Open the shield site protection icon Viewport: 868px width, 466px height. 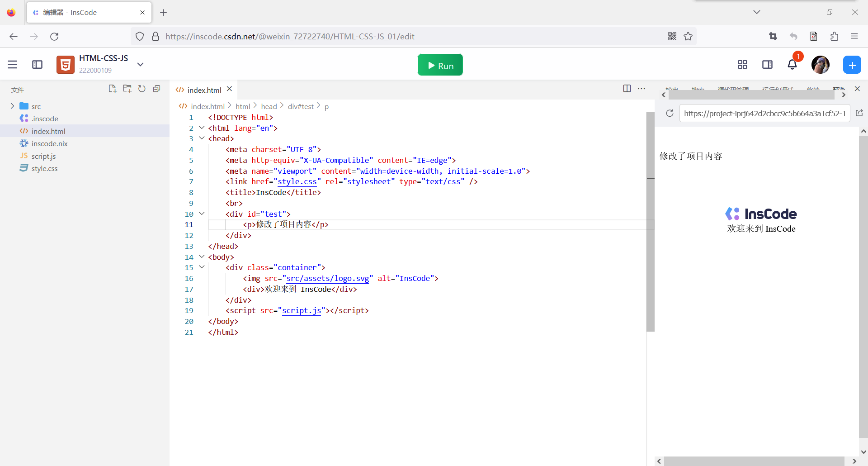[x=140, y=36]
